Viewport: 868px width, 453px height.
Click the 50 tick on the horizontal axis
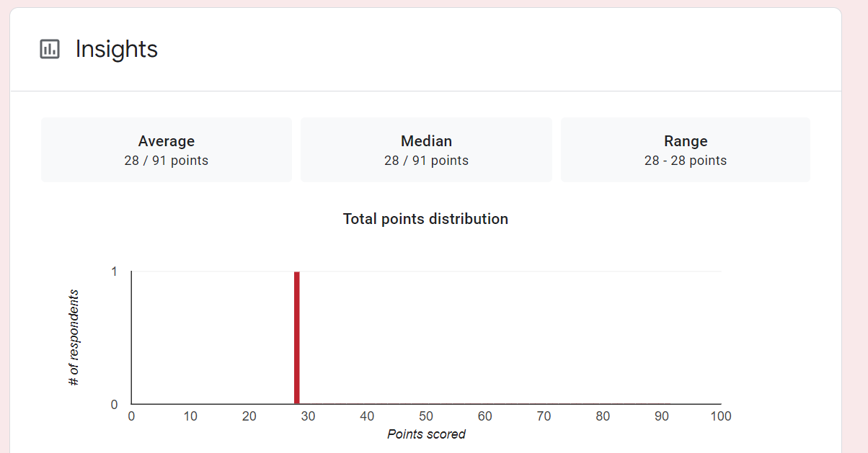coord(426,416)
